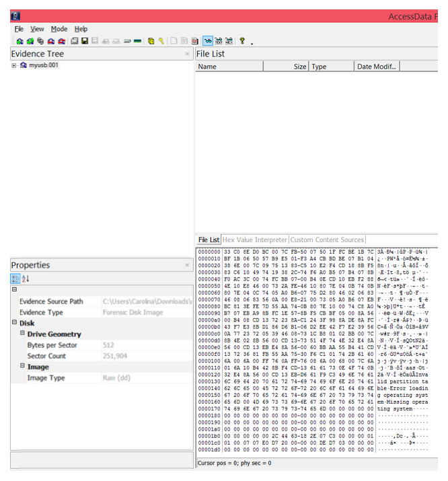Sort the file list by the Name column

point(242,67)
